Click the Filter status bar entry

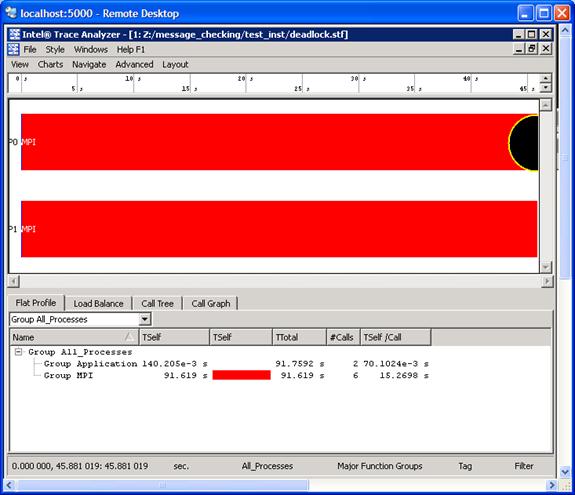[524, 466]
